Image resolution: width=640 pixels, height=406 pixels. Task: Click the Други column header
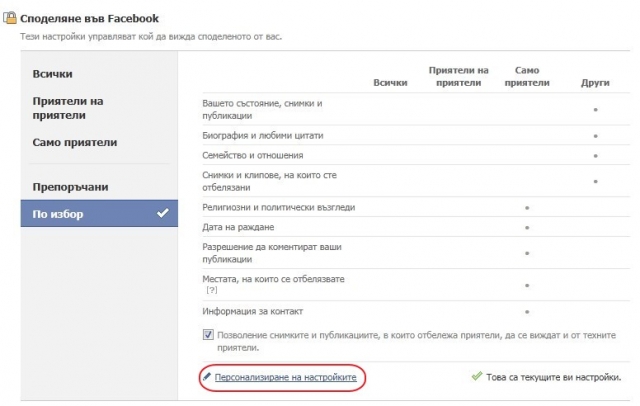point(595,83)
